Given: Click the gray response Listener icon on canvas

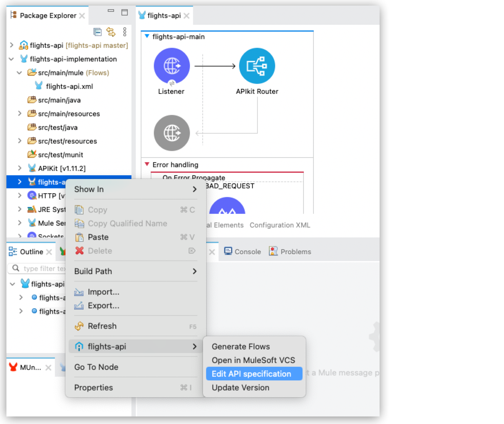Looking at the screenshot, I should [171, 133].
